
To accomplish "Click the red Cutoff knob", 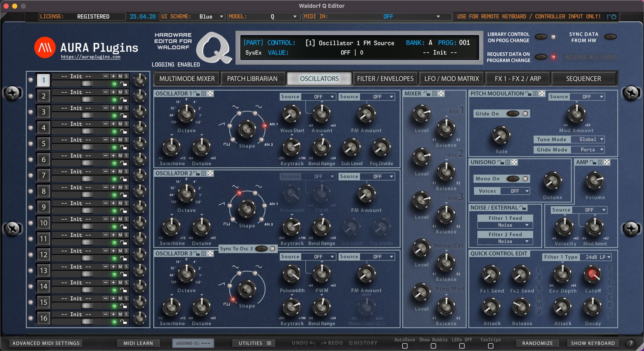I will [x=592, y=274].
